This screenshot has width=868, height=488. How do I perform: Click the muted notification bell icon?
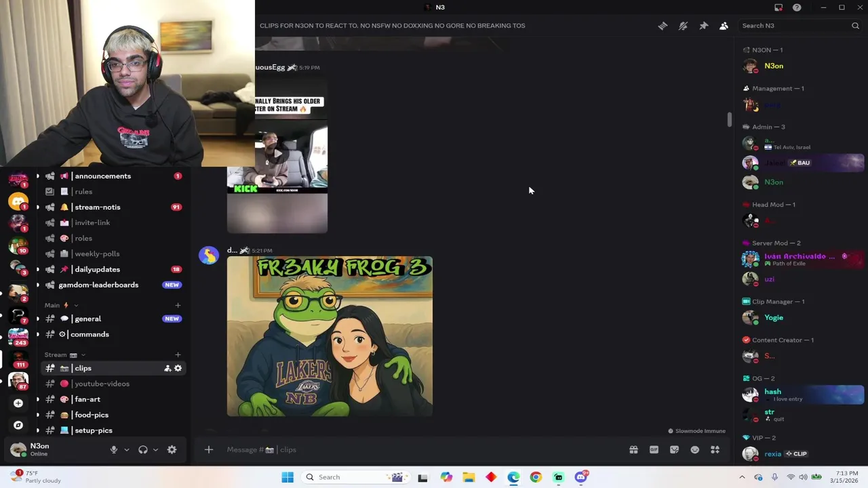click(683, 26)
